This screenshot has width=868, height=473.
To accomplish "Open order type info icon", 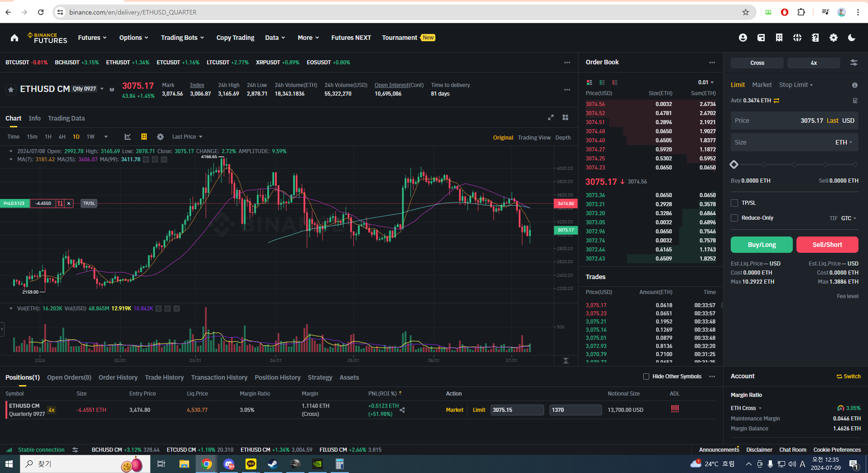I will [x=855, y=85].
